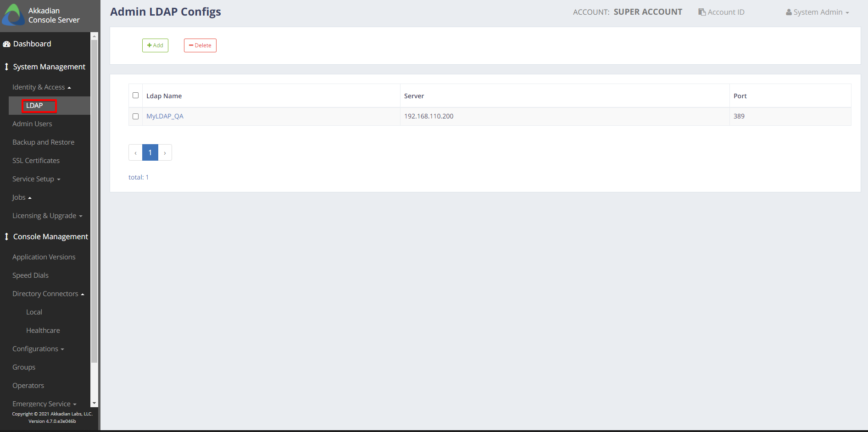This screenshot has height=432, width=868.
Task: Expand Emergency Service dropdown
Action: click(44, 404)
